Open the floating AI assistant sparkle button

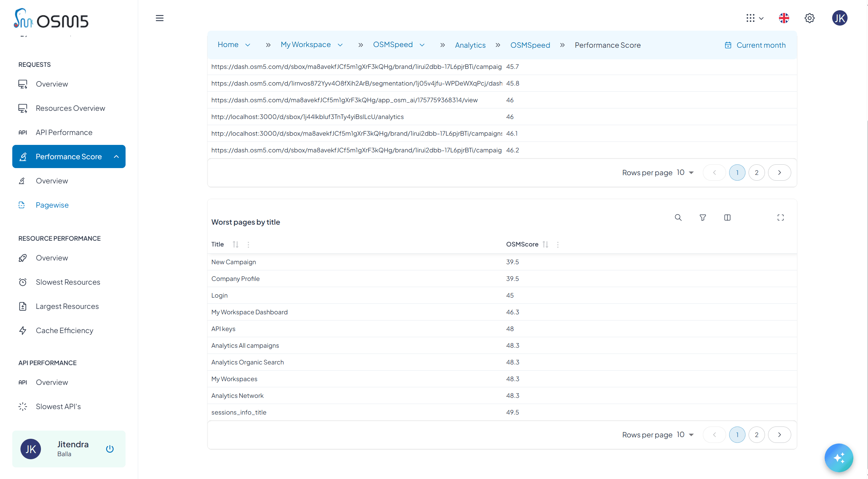coord(839,458)
